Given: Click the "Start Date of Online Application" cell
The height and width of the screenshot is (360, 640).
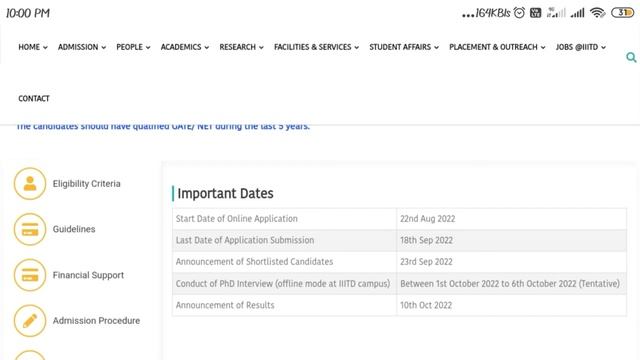Looking at the screenshot, I should click(x=284, y=219).
